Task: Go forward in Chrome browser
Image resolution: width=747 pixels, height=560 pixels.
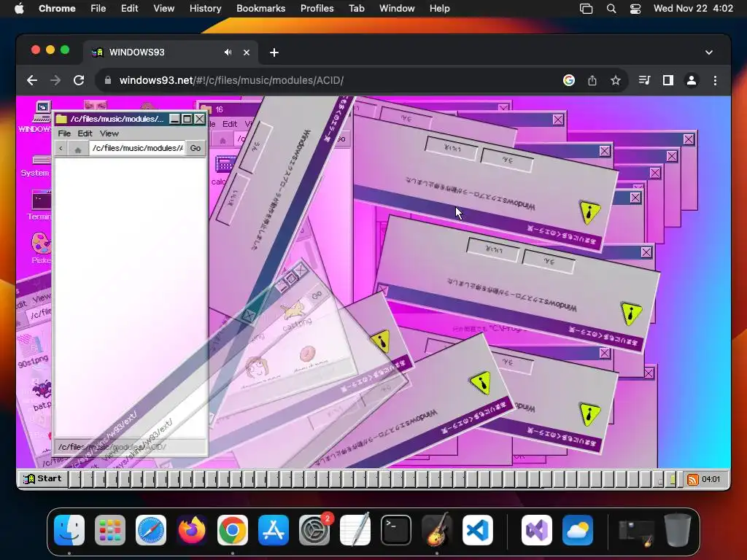Action: click(55, 80)
